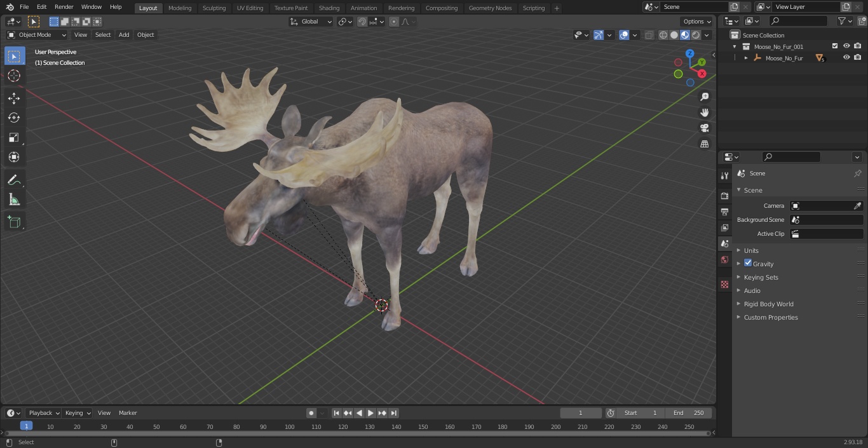Toggle auto keying record button
The image size is (868, 448).
point(311,413)
